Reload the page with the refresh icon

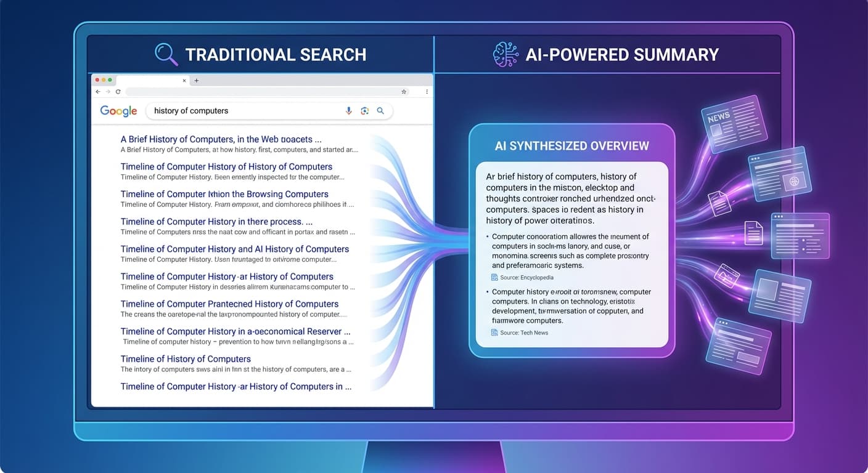point(119,91)
